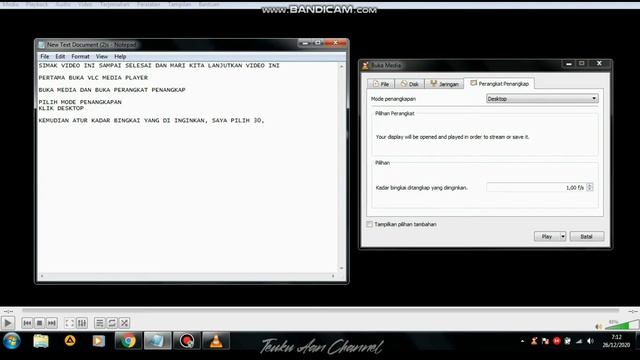The width and height of the screenshot is (640, 360).
Task: Set the VLC green volume slider level
Action: (622, 325)
